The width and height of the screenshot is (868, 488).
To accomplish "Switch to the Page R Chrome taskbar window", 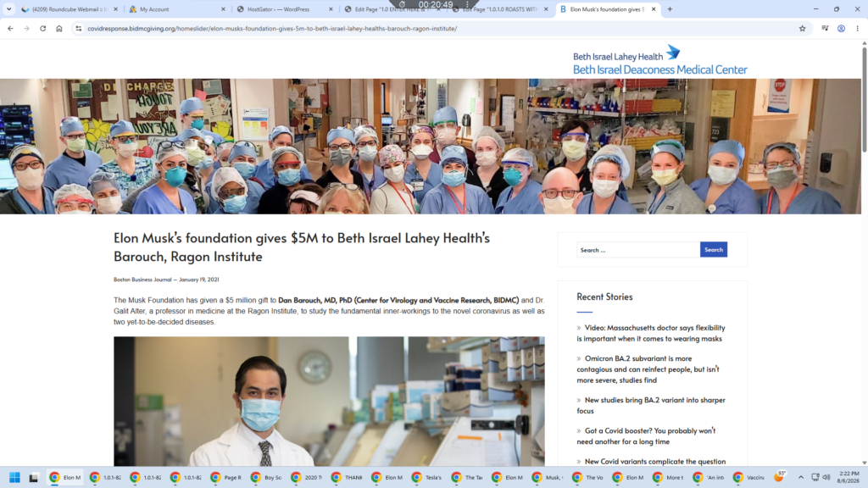I will pyautogui.click(x=226, y=478).
